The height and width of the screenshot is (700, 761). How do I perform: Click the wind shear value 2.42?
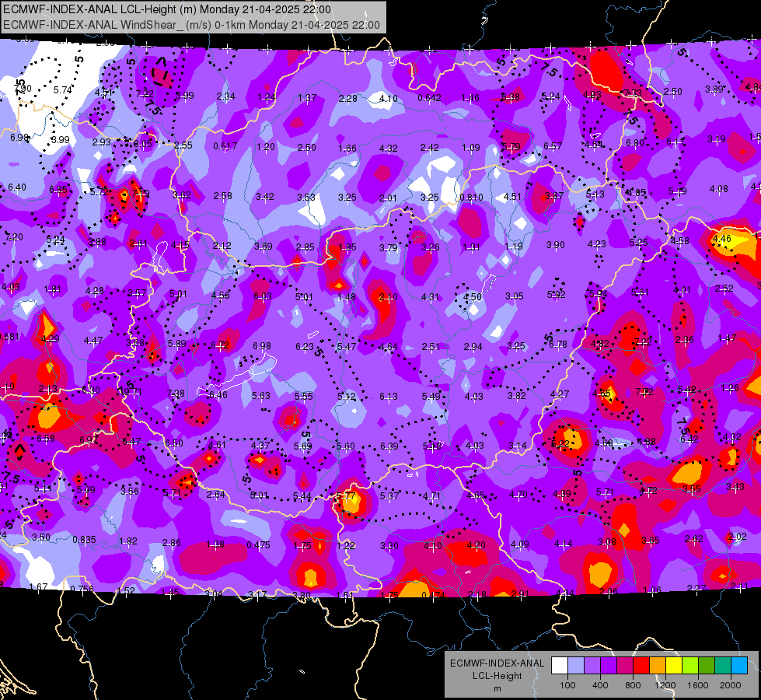pyautogui.click(x=430, y=147)
